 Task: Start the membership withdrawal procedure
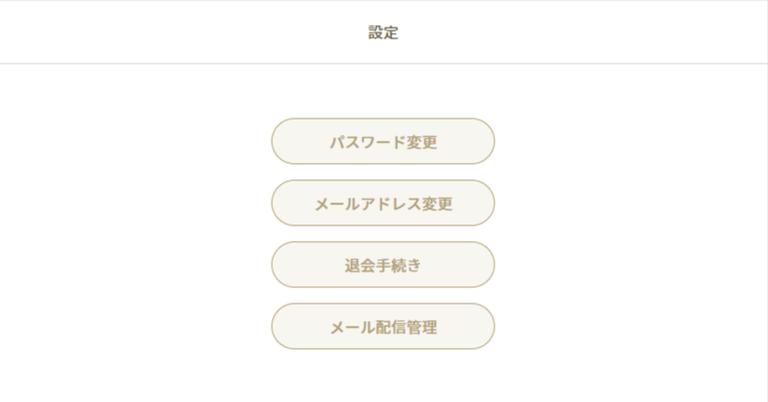pos(383,266)
